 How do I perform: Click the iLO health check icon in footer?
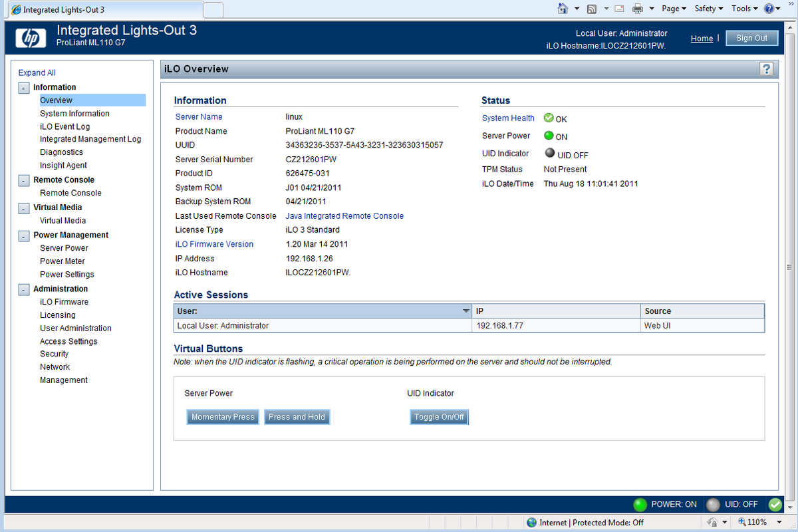[x=775, y=504]
